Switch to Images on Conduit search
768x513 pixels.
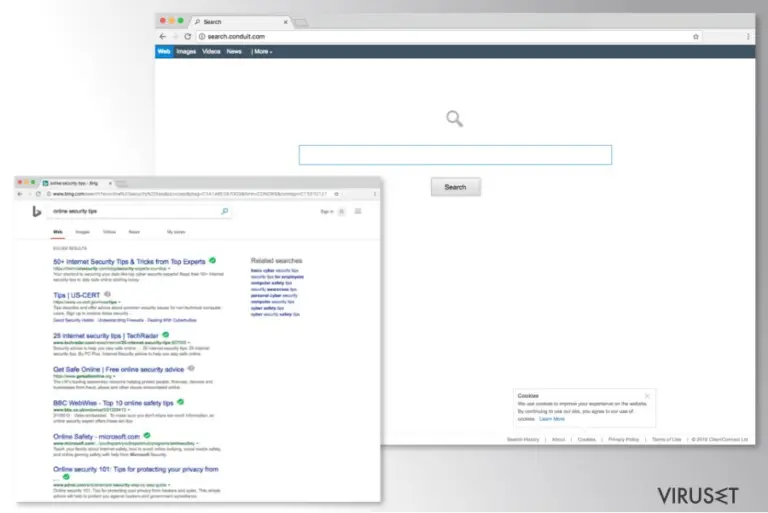(186, 51)
